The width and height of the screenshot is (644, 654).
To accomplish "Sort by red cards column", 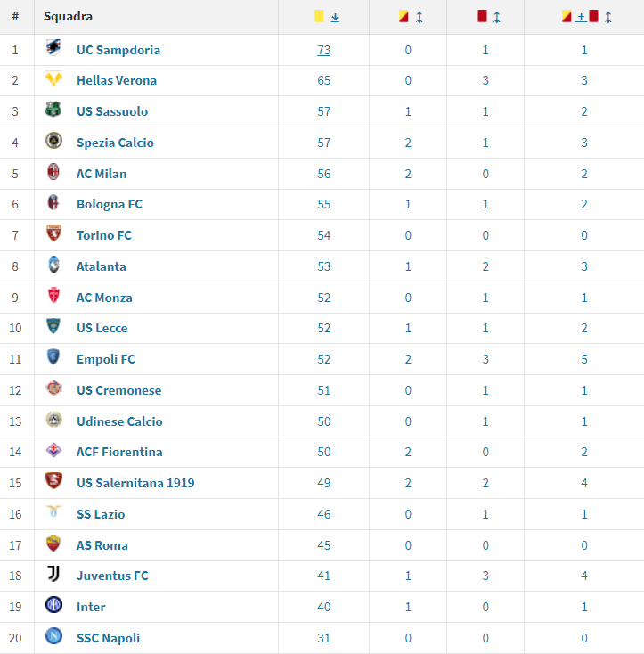I will click(496, 17).
